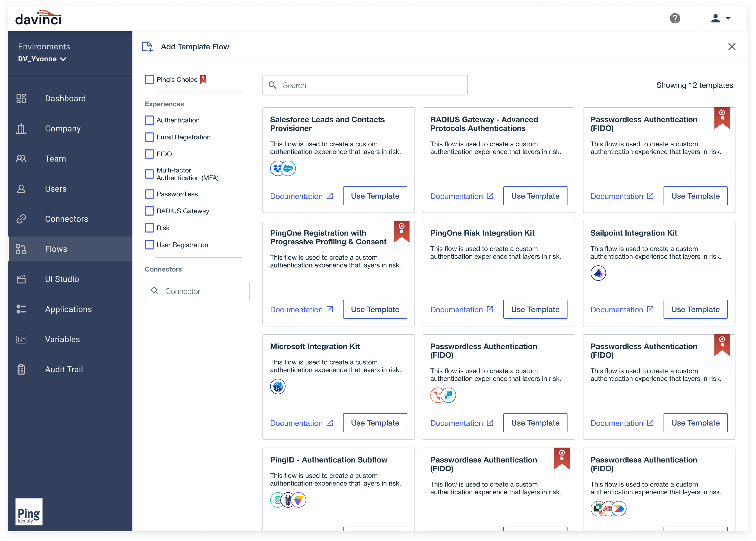This screenshot has width=756, height=541.
Task: Open Documentation for Microsoft Integration Kit
Action: click(302, 423)
